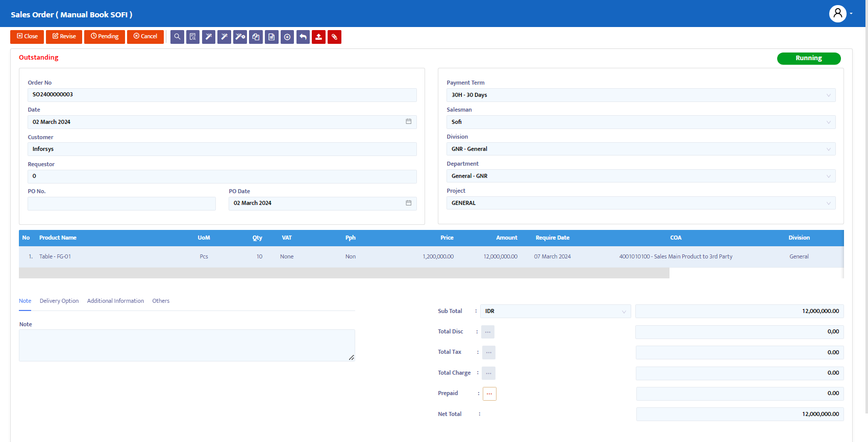Open the Others tab
This screenshot has width=868, height=442.
tap(161, 301)
